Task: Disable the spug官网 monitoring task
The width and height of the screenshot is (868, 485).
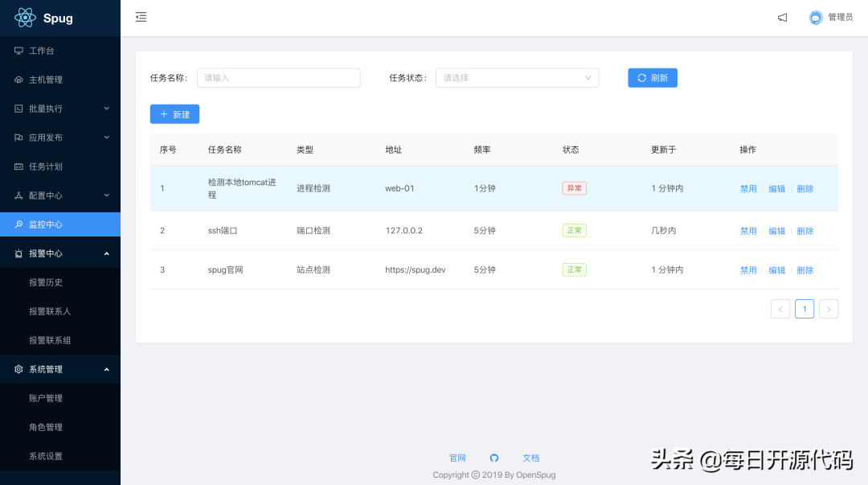Action: coord(748,270)
